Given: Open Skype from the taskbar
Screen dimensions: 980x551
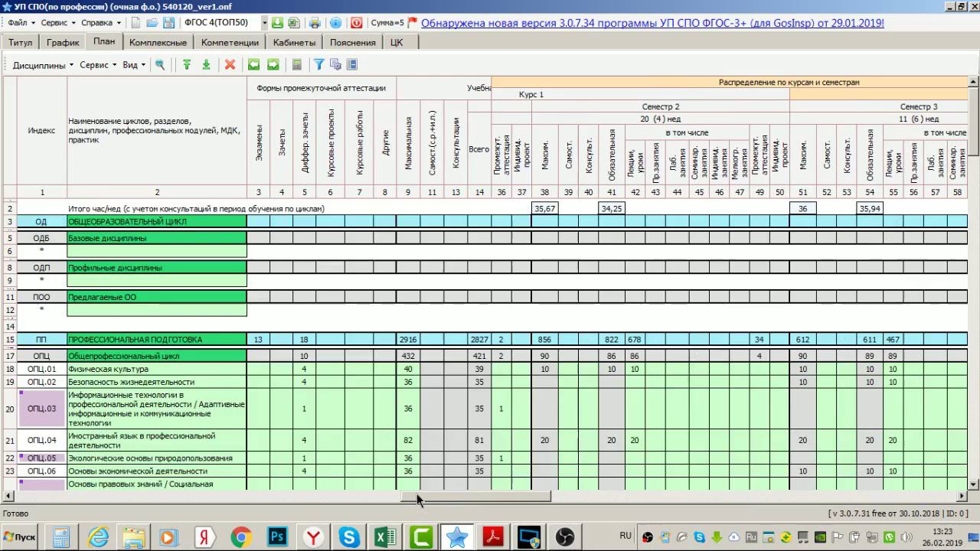Looking at the screenshot, I should (x=349, y=537).
